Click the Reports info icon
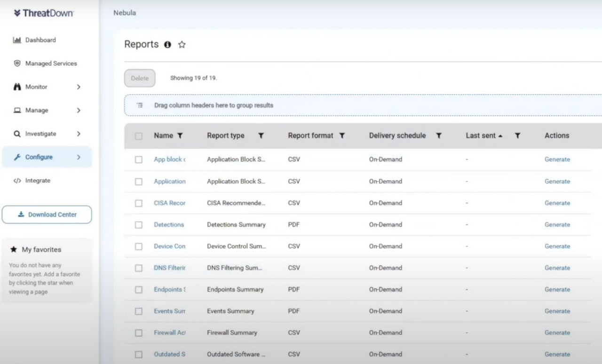Image resolution: width=602 pixels, height=364 pixels. (x=167, y=44)
